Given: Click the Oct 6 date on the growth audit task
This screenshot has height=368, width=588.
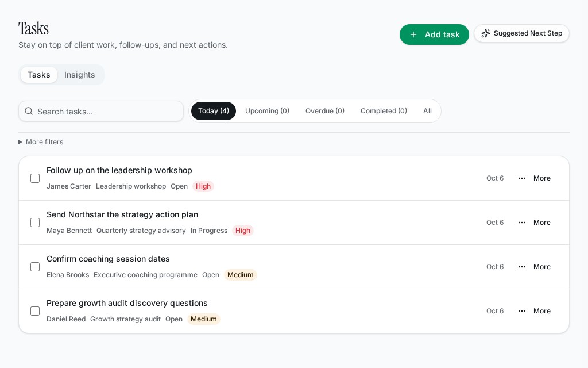Looking at the screenshot, I should [x=495, y=311].
